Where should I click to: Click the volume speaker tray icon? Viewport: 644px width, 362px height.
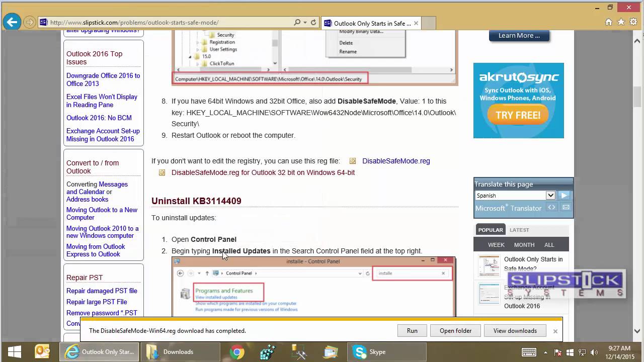coord(594,352)
